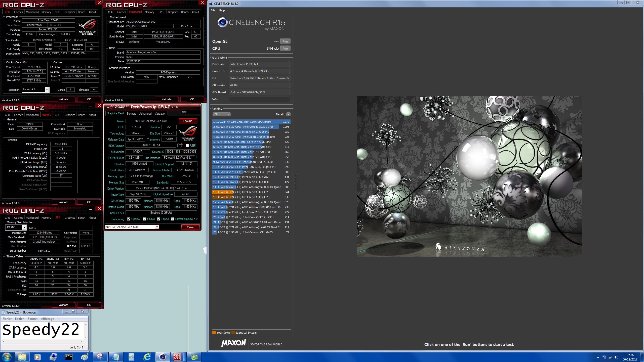Click the Bus Interface question mark in GPU-Z
The height and width of the screenshot is (362, 644).
coord(196,158)
